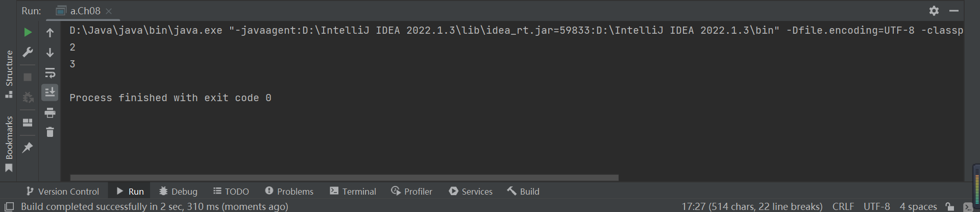Click the Restore Layout icon
Viewport: 980px width, 212px height.
pos(28,123)
